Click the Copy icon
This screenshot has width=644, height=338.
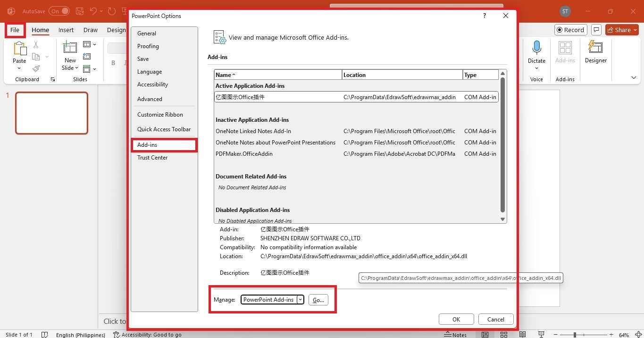(36, 57)
